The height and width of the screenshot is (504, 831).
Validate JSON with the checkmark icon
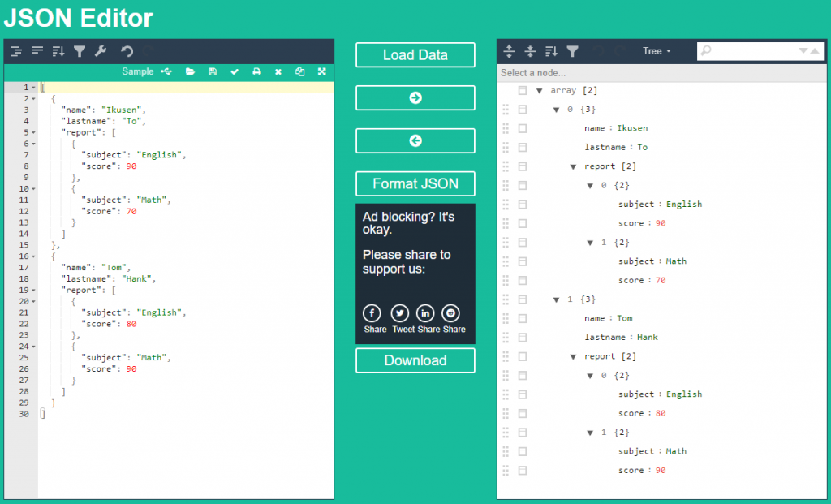tap(235, 71)
